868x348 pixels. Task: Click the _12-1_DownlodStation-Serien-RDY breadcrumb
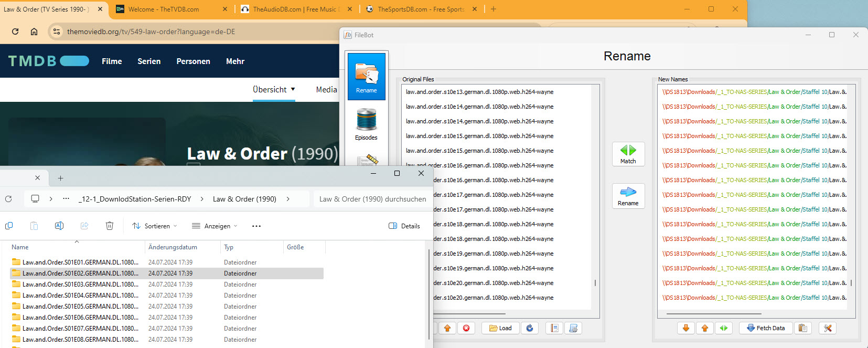(x=135, y=199)
